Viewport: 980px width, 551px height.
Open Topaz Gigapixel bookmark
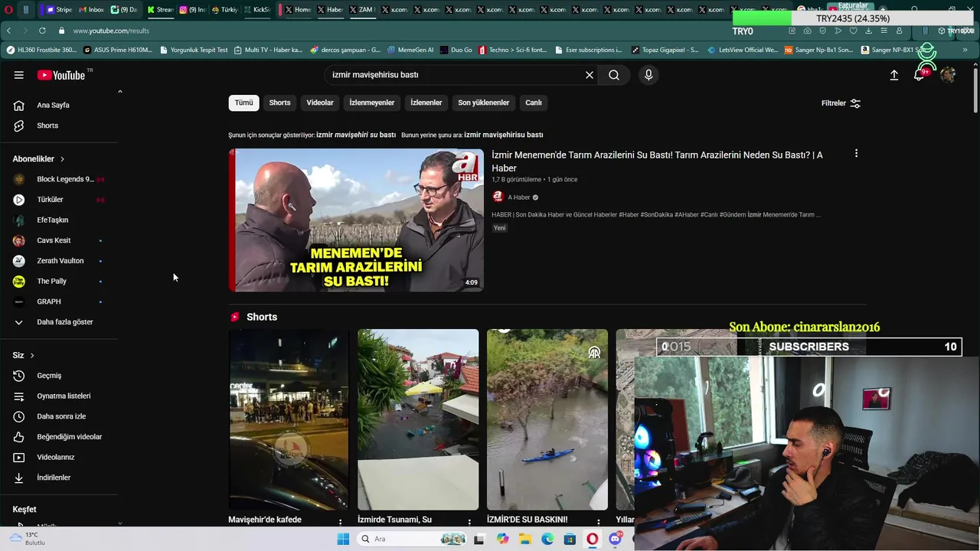click(665, 50)
